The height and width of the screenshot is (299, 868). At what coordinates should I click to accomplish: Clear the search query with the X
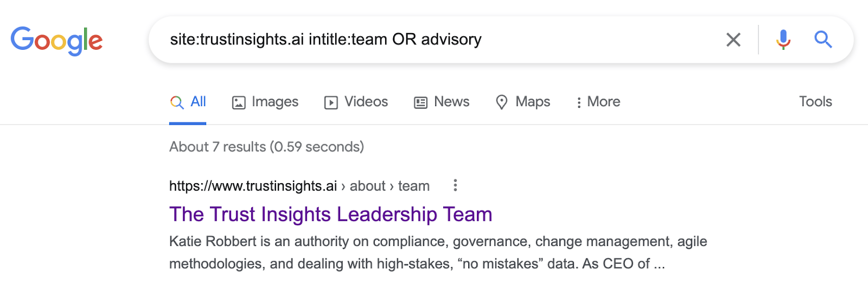point(733,40)
